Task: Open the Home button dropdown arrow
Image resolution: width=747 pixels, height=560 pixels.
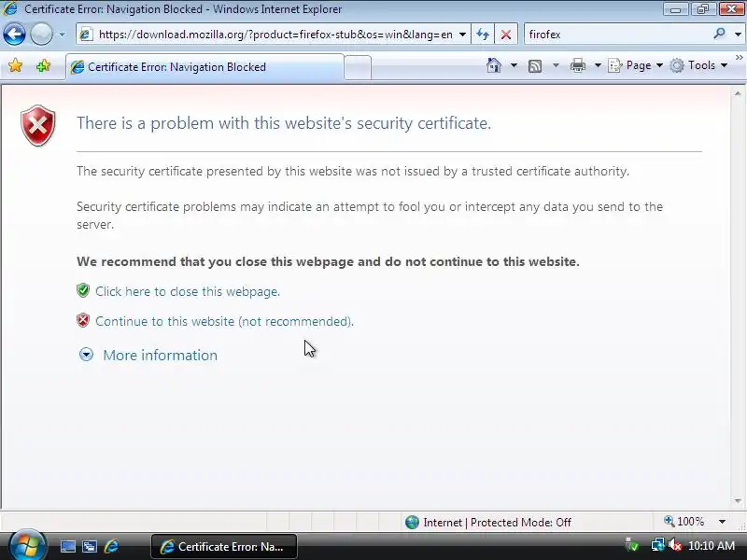Action: [x=514, y=65]
